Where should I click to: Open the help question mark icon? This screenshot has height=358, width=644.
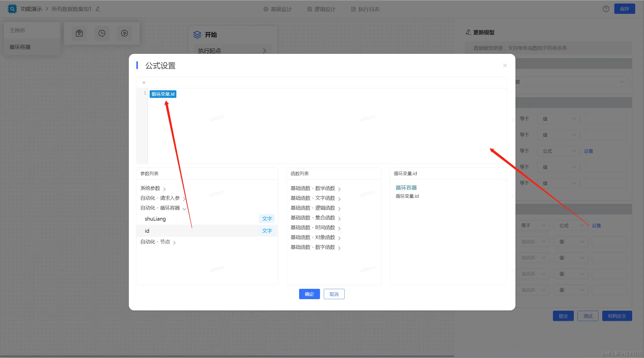[x=606, y=9]
